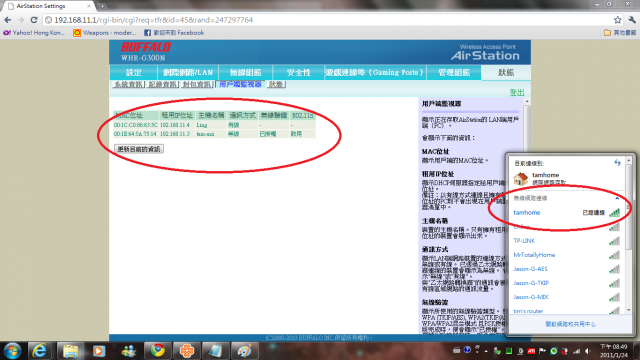640x360 pixels.
Task: Click keyboard tray icon
Action: [x=456, y=351]
